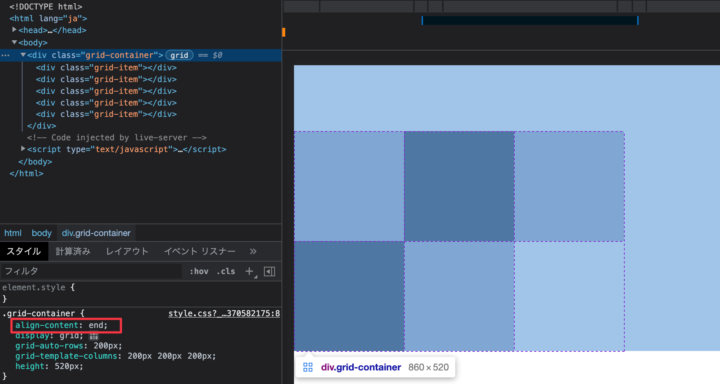The height and width of the screenshot is (384, 720).
Task: Click the closing </body> tag row
Action: click(35, 162)
